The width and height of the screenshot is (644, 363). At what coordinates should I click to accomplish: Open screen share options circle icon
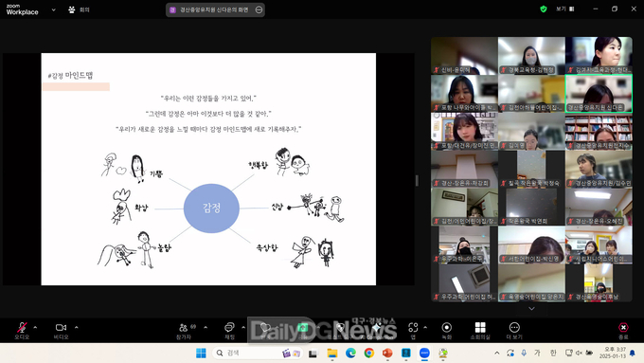[259, 9]
